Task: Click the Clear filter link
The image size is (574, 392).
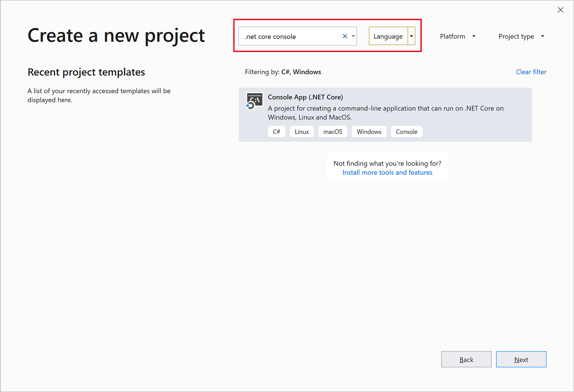Action: pos(531,72)
